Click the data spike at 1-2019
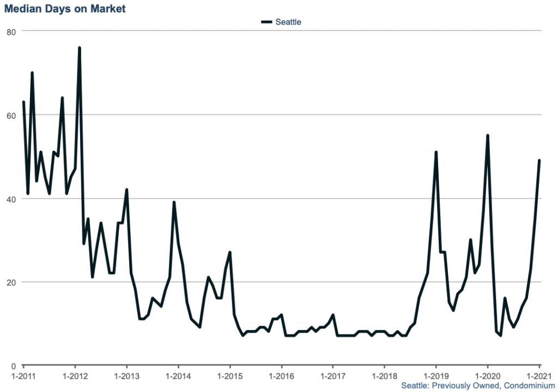This screenshot has width=558, height=392. (x=436, y=152)
